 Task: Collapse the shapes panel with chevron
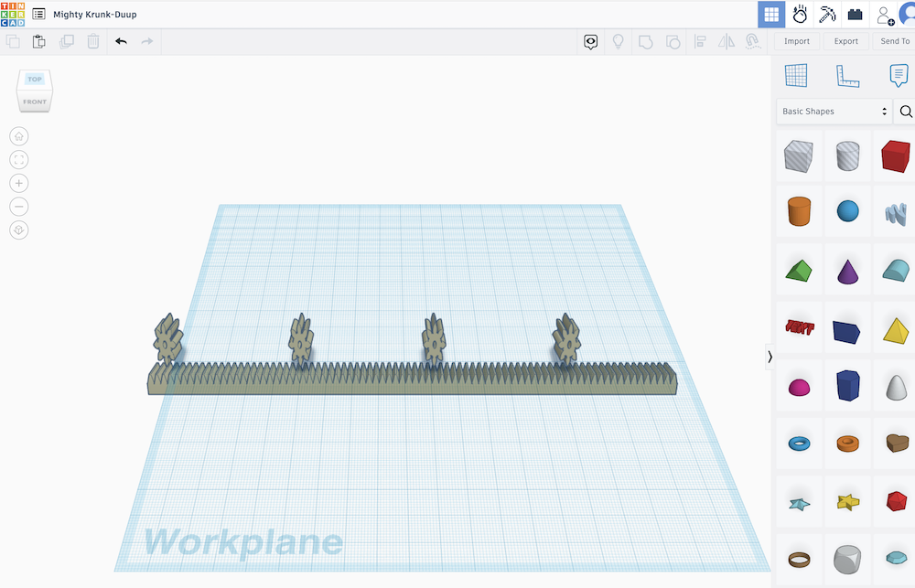click(770, 357)
